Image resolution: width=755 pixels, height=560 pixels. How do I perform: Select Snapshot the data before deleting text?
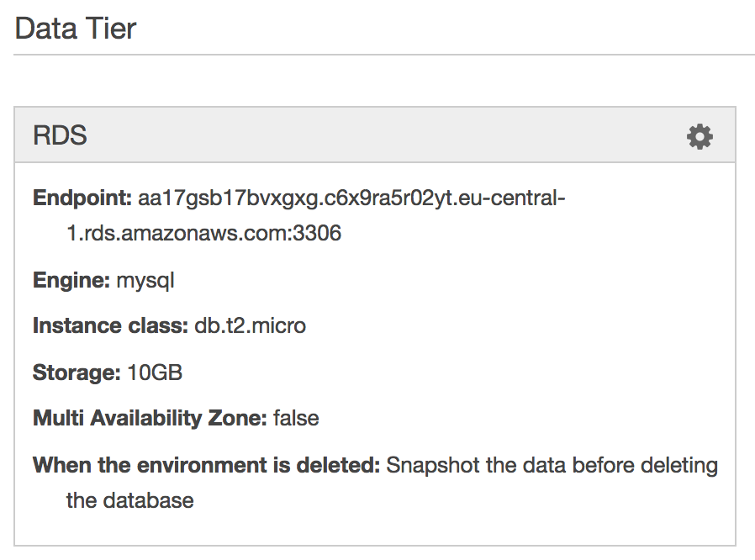pyautogui.click(x=552, y=466)
